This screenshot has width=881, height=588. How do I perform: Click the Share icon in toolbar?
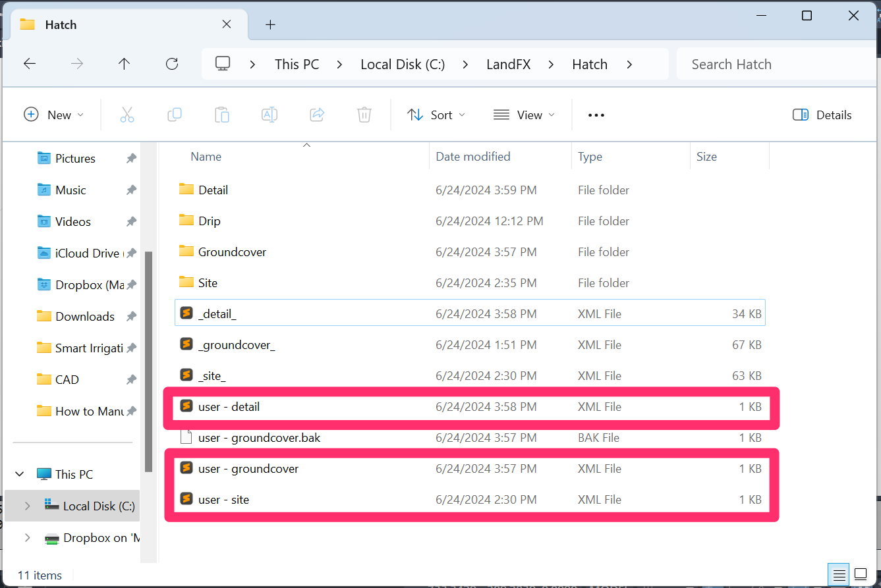(x=317, y=115)
